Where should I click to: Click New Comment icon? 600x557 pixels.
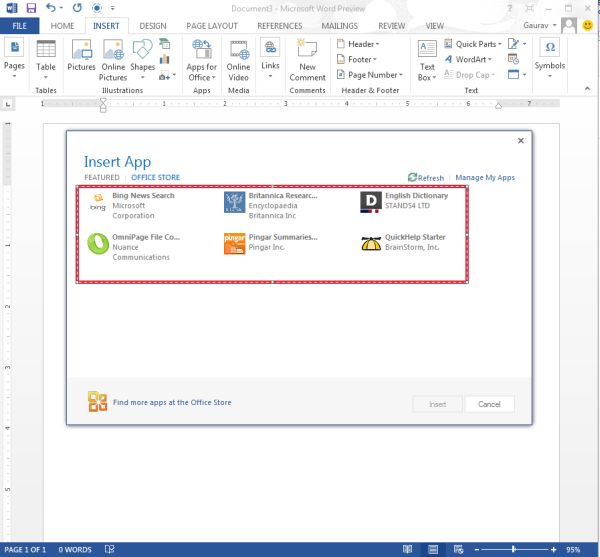pos(307,60)
